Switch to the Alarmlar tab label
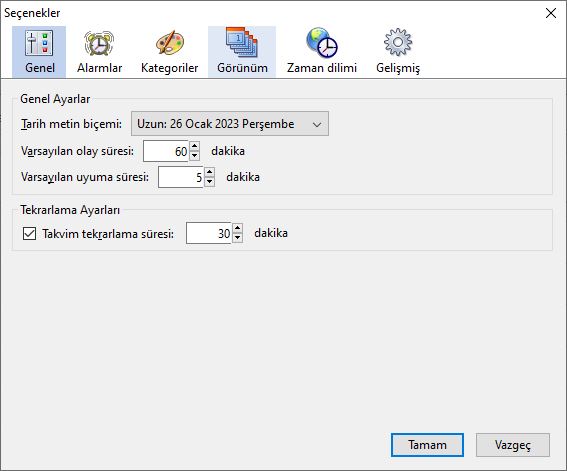The height and width of the screenshot is (471, 567). pos(99,68)
